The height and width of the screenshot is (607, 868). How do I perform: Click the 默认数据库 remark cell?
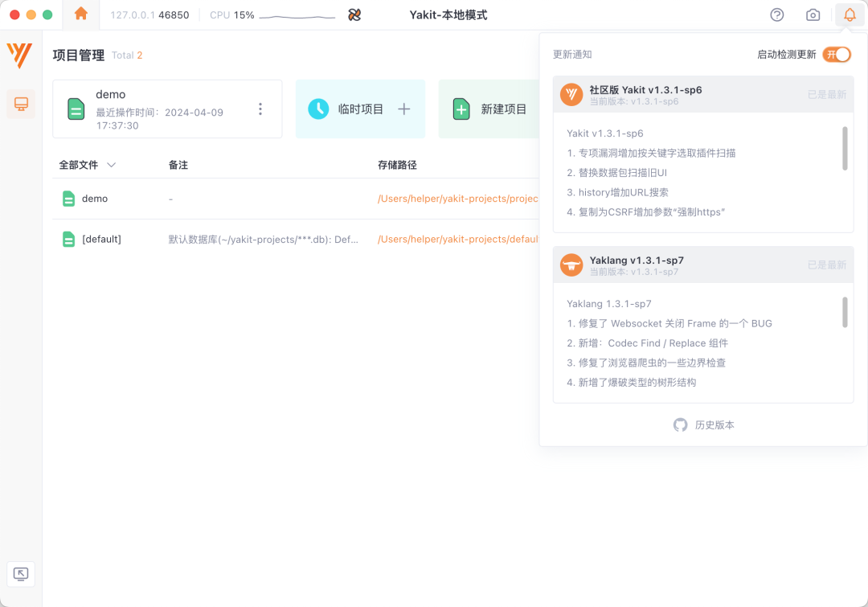263,240
